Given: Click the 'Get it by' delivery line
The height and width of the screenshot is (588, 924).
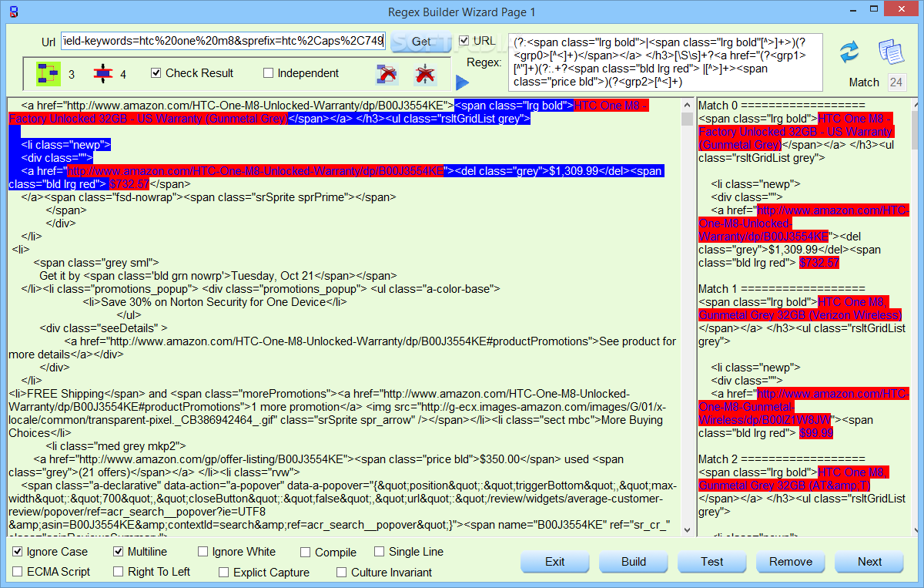Looking at the screenshot, I should (x=218, y=275).
